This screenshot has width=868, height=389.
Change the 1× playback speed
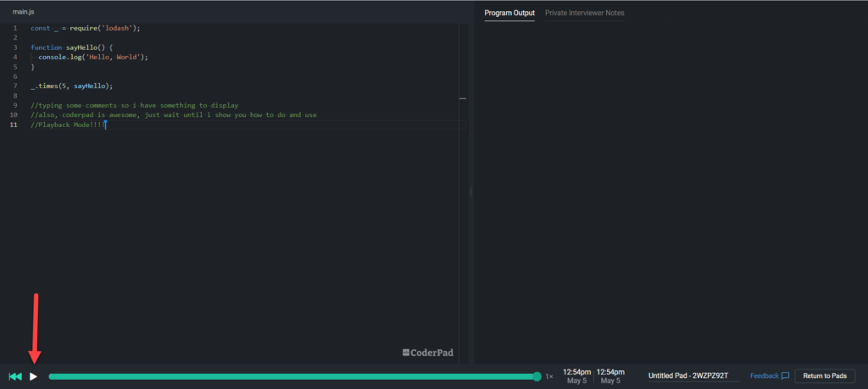pyautogui.click(x=549, y=376)
